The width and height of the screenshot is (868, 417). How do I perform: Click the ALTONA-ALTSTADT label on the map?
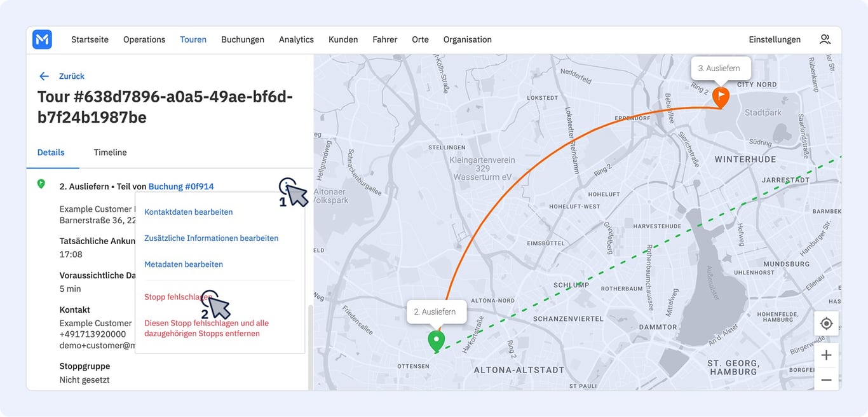pos(519,369)
